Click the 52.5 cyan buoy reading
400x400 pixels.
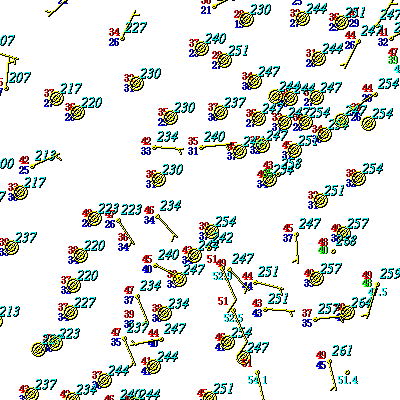pyautogui.click(x=233, y=318)
